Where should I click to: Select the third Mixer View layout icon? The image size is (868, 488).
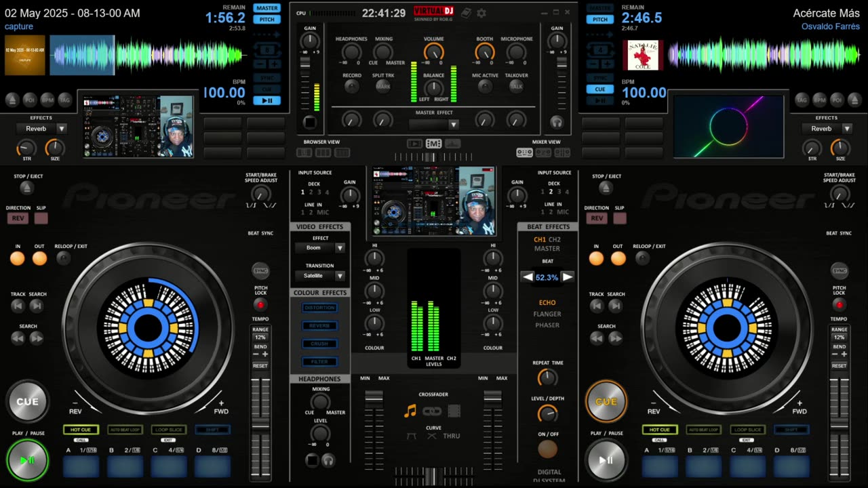click(x=562, y=152)
